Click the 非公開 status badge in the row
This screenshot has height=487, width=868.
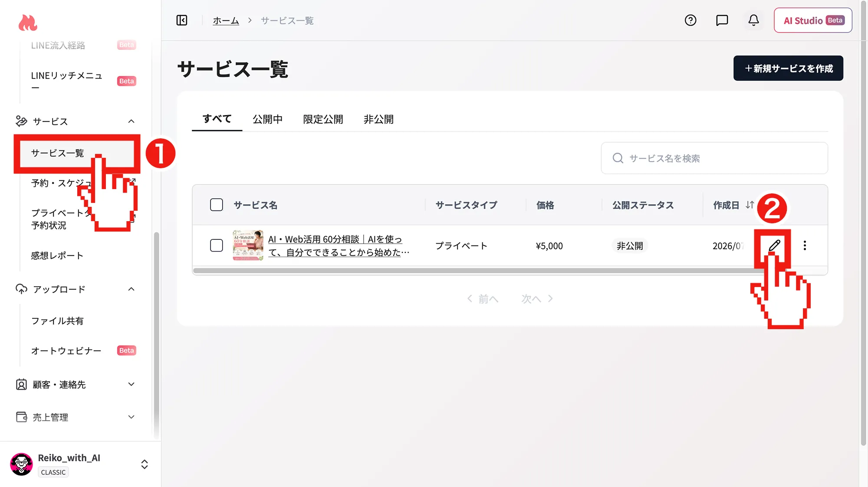tap(630, 246)
